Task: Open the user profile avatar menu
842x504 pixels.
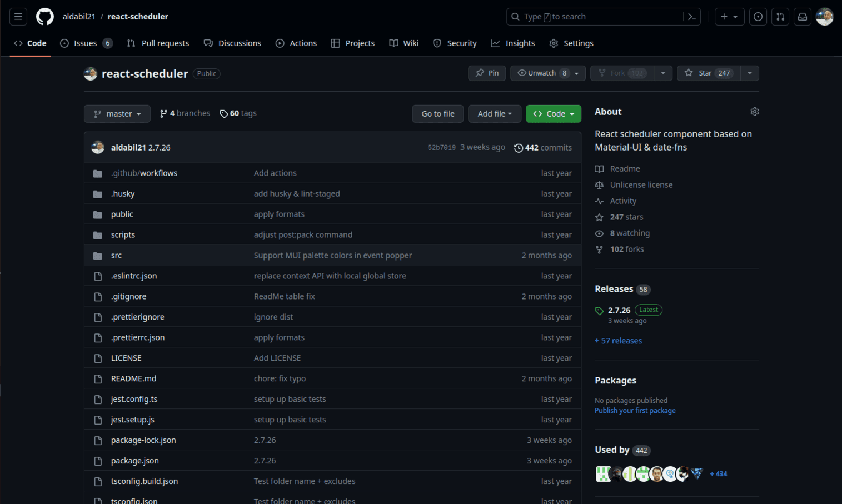Action: click(825, 17)
